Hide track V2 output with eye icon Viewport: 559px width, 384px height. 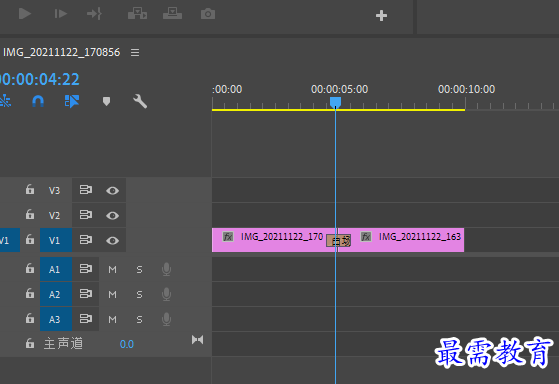pyautogui.click(x=112, y=216)
